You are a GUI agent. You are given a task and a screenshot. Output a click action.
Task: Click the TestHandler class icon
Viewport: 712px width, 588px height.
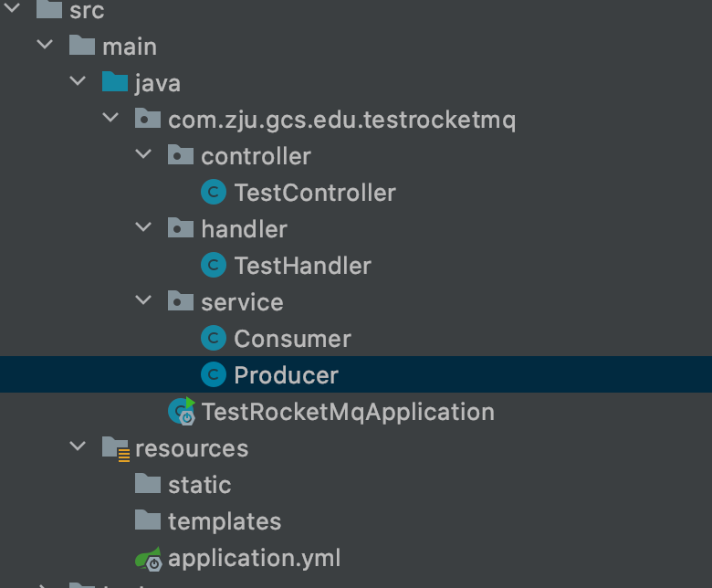(x=213, y=266)
